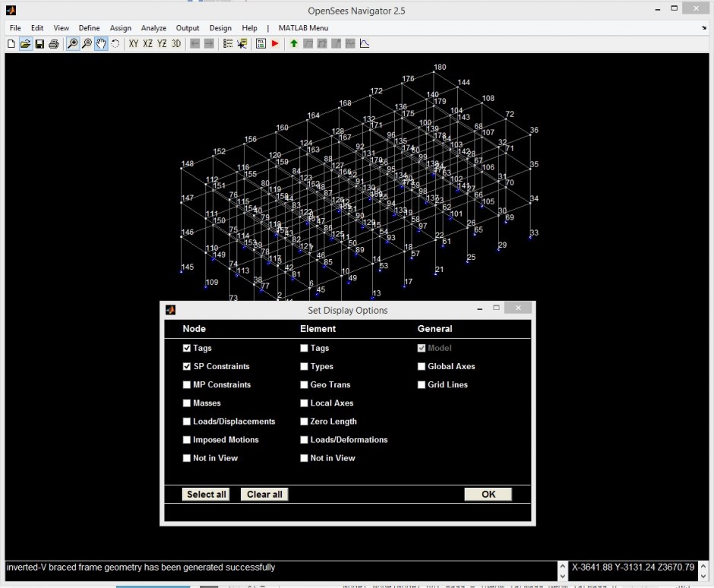Screen dimensions: 714x588
Task: Select the Zoom In tool
Action: (72, 43)
